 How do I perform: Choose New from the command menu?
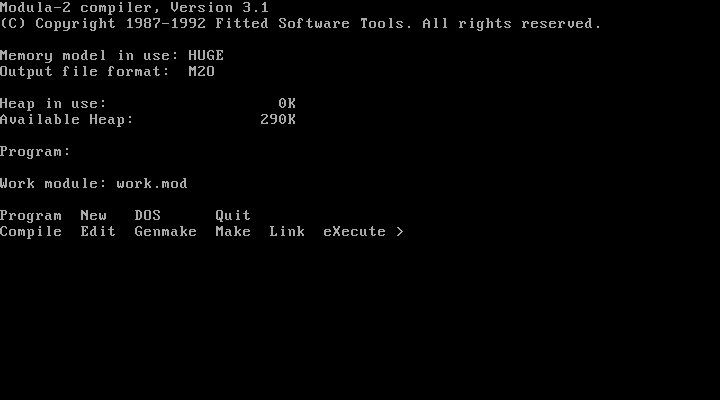94,216
